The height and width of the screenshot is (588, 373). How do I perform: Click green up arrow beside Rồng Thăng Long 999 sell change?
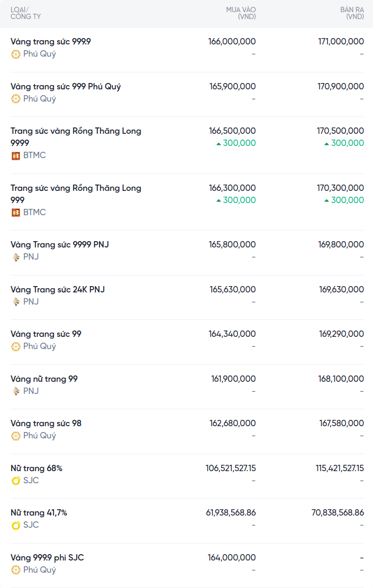326,200
